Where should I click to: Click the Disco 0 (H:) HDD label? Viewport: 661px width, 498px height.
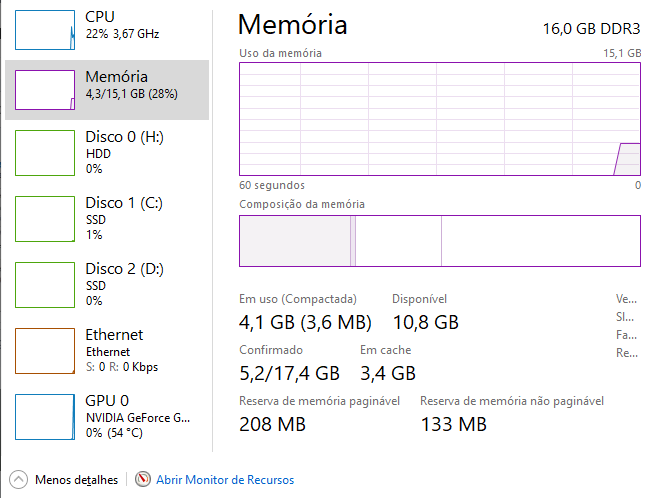click(x=124, y=152)
